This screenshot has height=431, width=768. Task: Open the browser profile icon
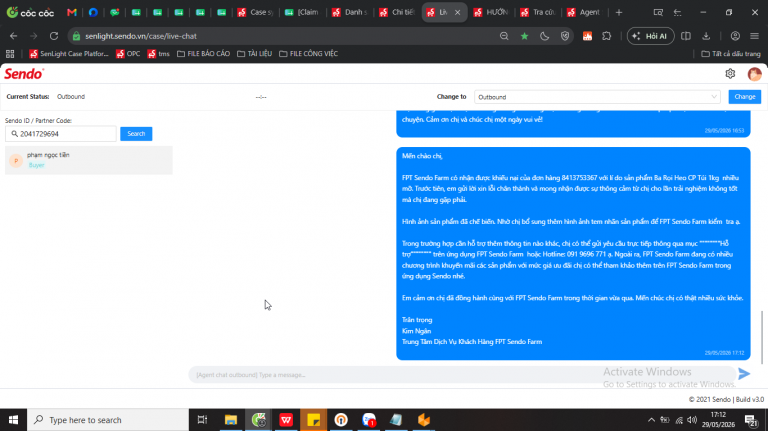pos(735,36)
